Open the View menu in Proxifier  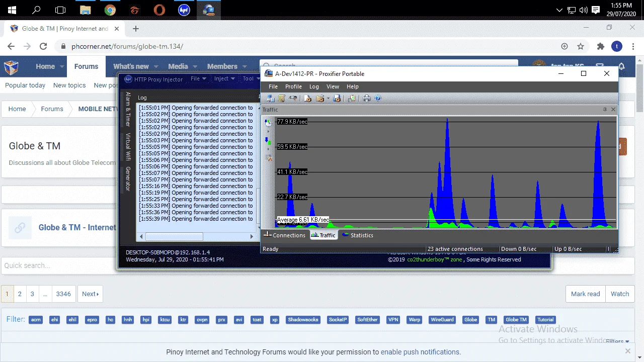(333, 86)
